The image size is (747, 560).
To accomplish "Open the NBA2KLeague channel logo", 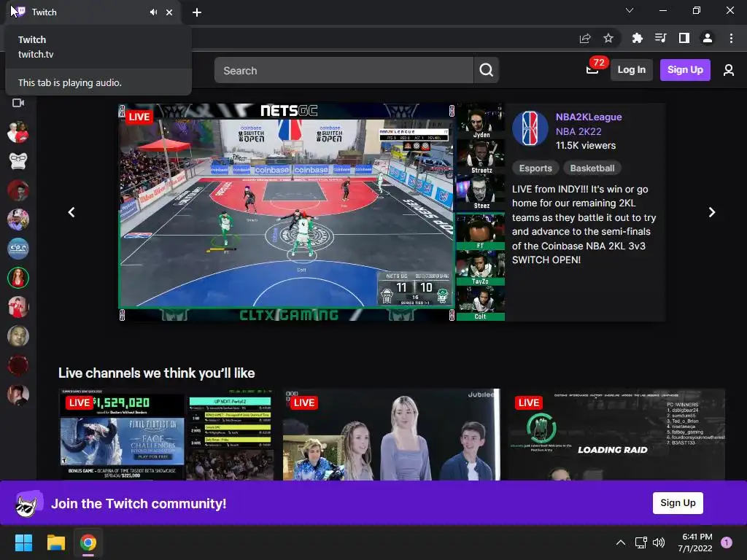I will pos(530,128).
